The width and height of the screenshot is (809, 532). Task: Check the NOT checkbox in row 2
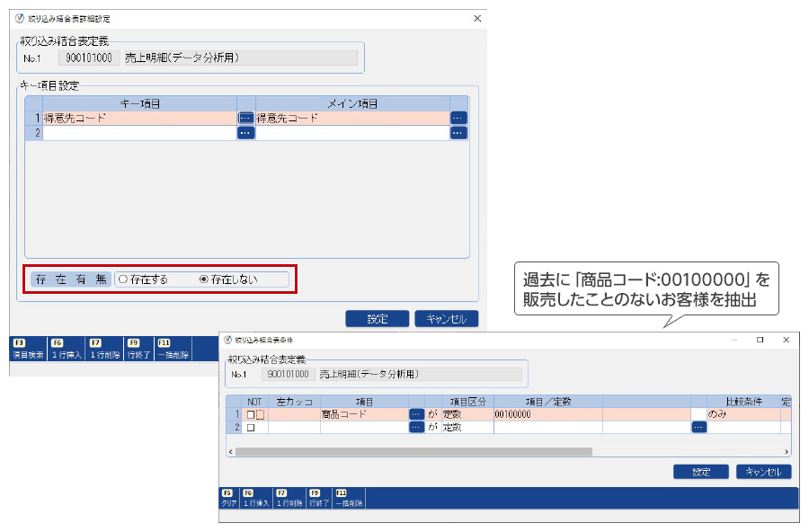pyautogui.click(x=252, y=428)
